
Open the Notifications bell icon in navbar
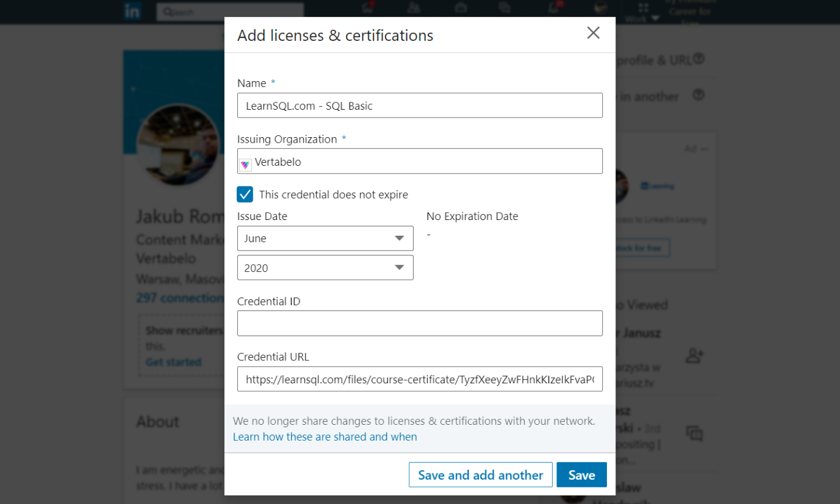point(553,8)
